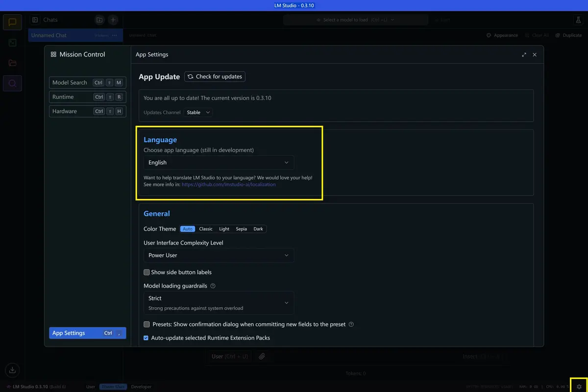The height and width of the screenshot is (392, 588).
Task: Open the Developer terminal icon in the sidebar
Action: [12, 43]
